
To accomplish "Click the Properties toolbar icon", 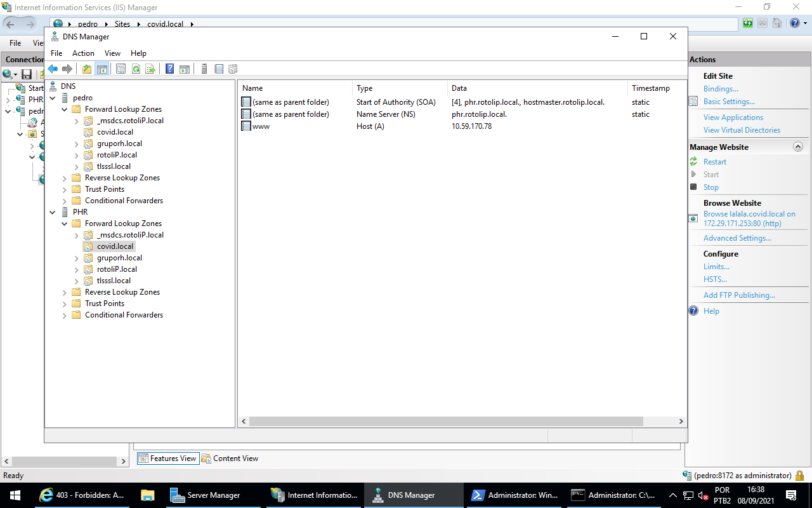I will click(x=121, y=69).
